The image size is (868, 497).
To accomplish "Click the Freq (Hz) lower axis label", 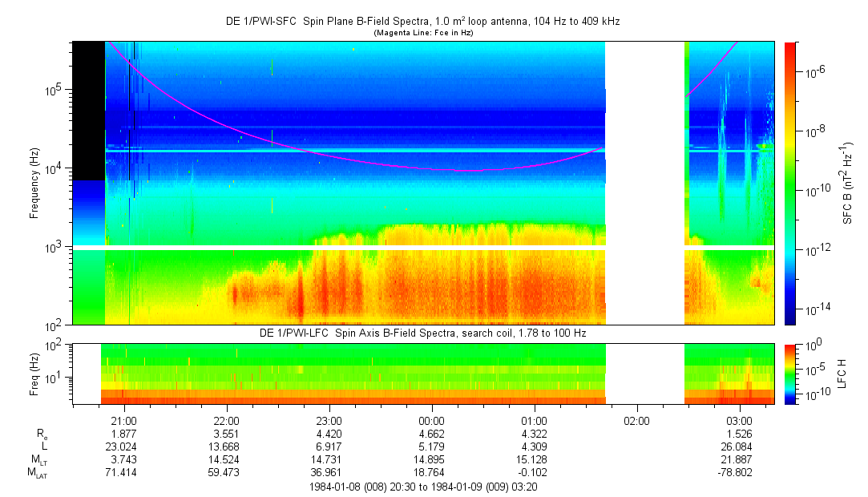I will click(x=34, y=374).
